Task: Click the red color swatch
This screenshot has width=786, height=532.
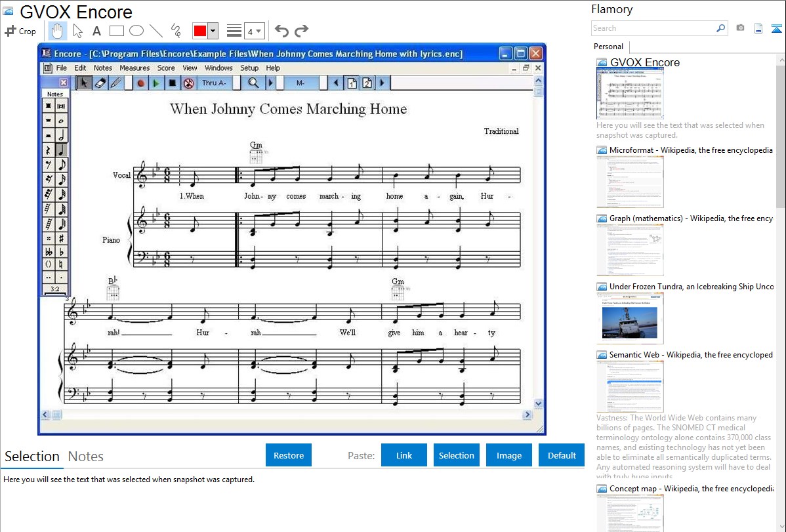Action: coord(200,31)
